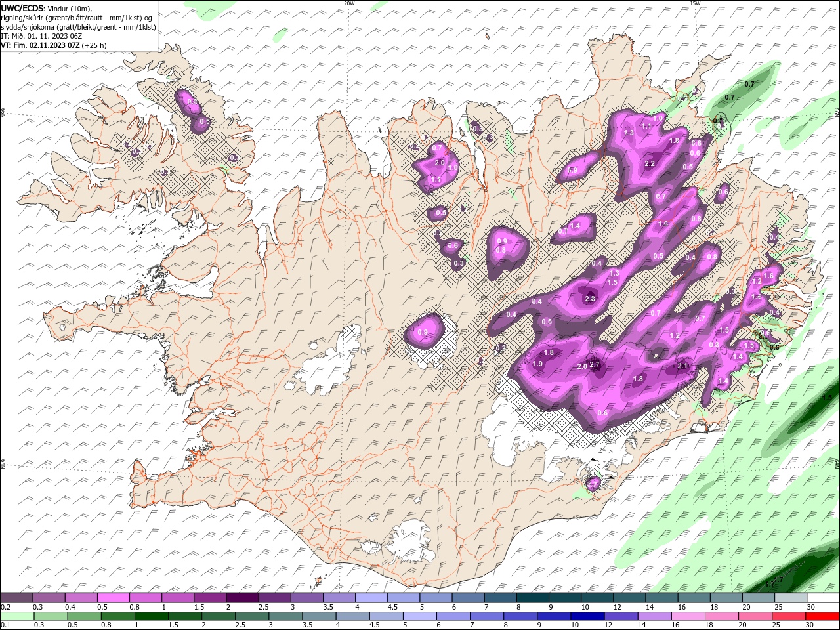The image size is (840, 630).
Task: Click the '0.2' label in the upper legend row
Action: pos(5,607)
